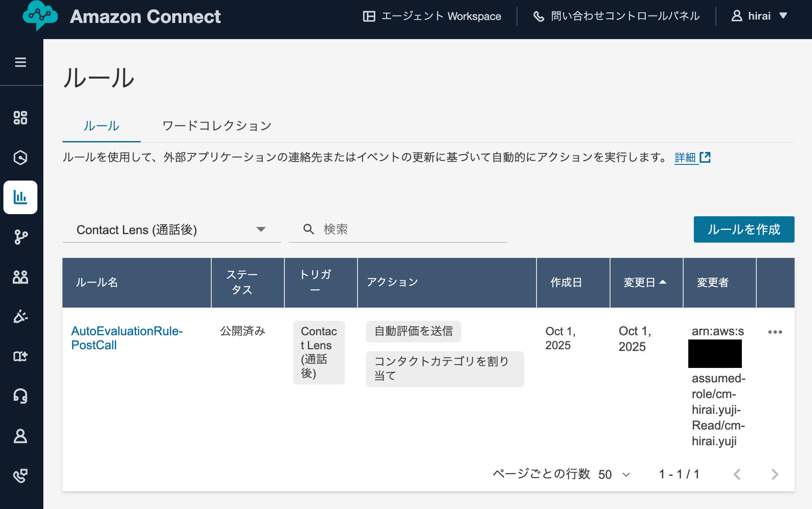Screen dimensions: 812x509
Task: Open the 問い合わせコントロールパネル link
Action: (616, 16)
